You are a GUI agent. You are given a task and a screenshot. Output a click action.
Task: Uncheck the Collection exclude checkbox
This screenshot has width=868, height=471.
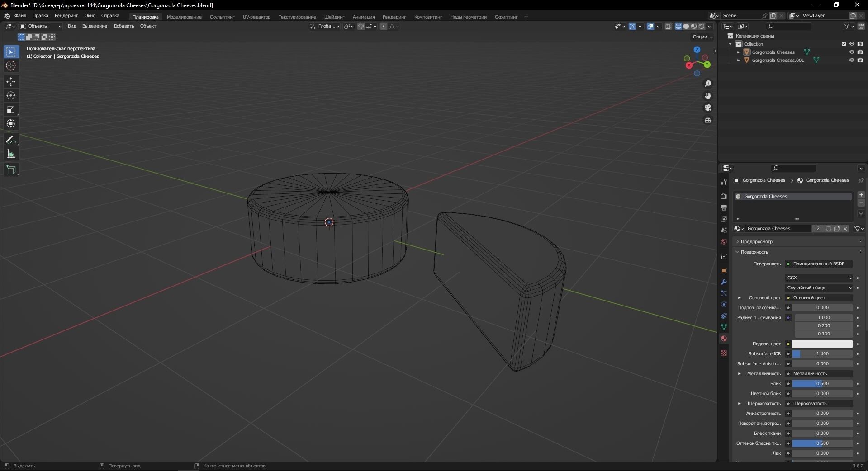(x=844, y=44)
